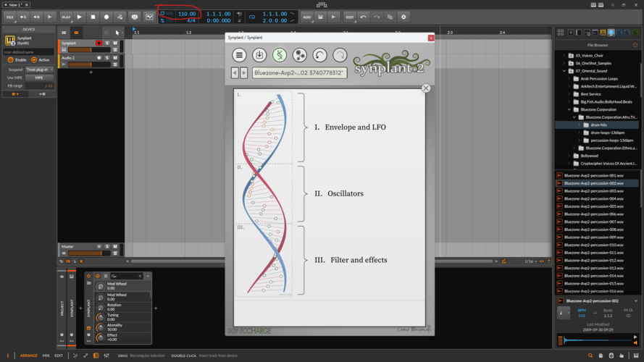Click the add instrument track piano icon

pos(320,17)
